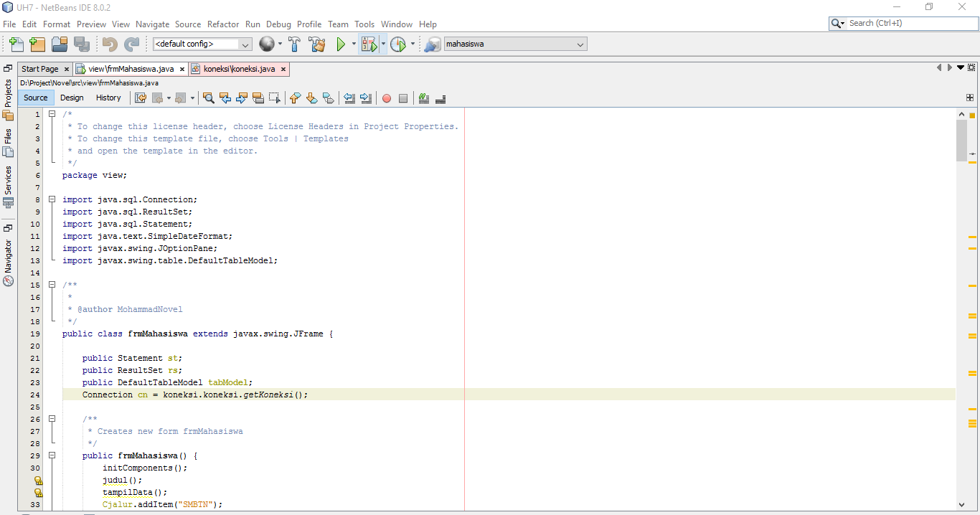Create a new project via toolbar icon

(37, 44)
